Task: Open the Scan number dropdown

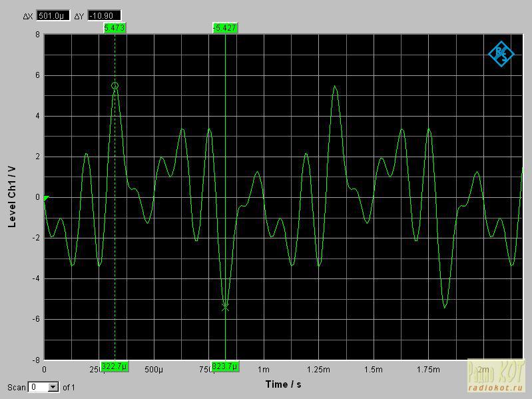Action: [53, 387]
